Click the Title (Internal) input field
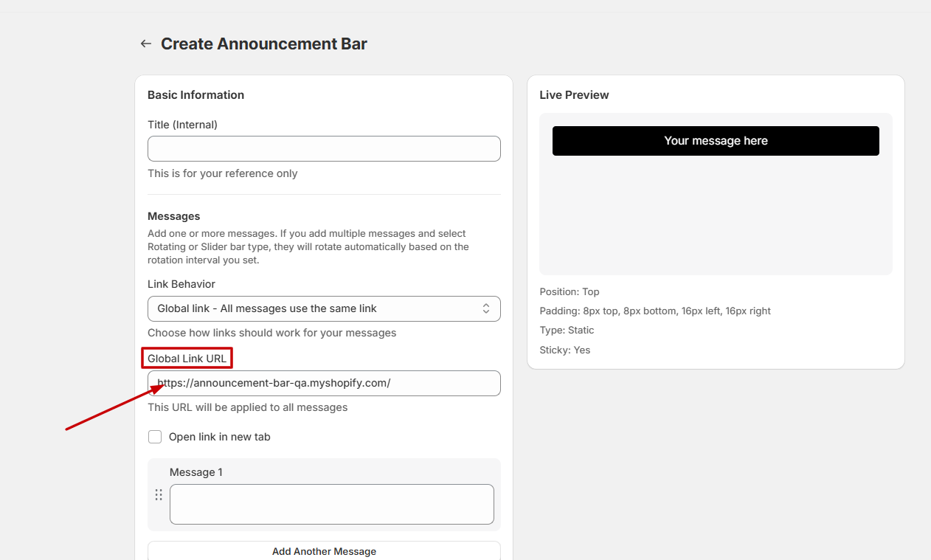The height and width of the screenshot is (560, 931). (x=324, y=148)
